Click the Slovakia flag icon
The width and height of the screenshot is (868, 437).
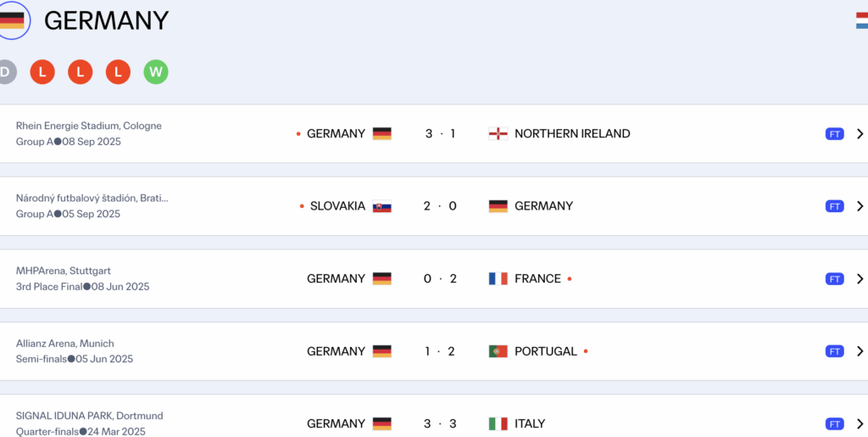coord(382,206)
